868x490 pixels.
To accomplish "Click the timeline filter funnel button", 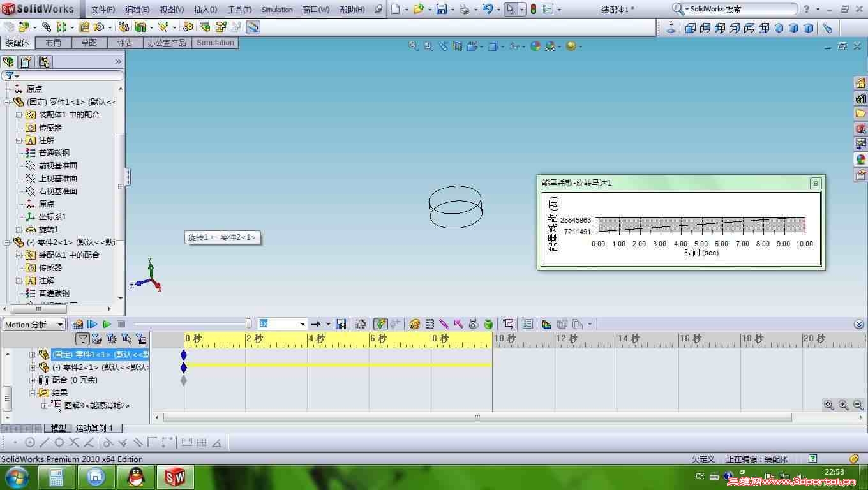I will point(82,339).
